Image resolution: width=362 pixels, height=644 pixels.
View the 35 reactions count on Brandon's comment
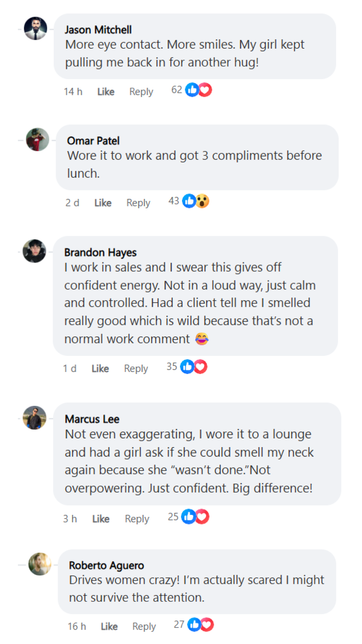coord(172,367)
